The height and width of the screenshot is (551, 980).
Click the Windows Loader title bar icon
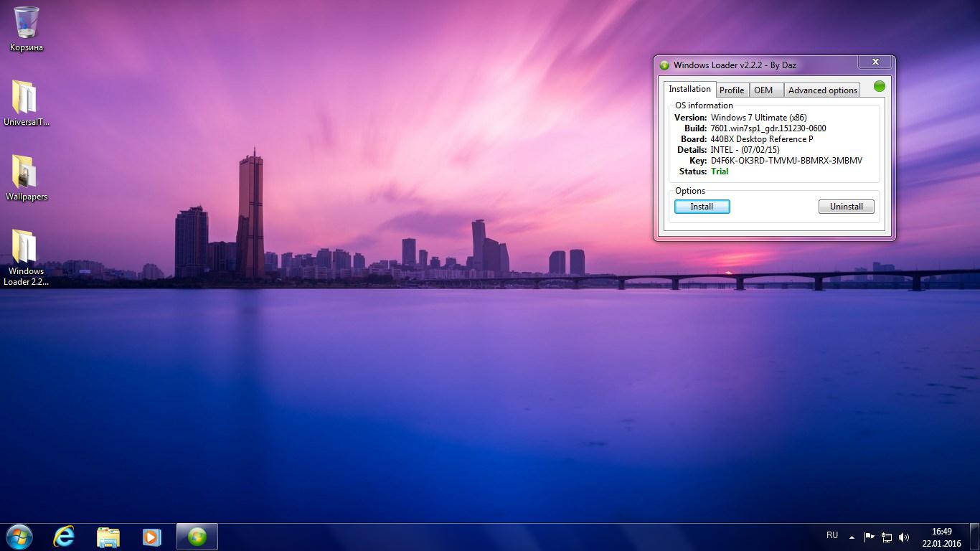[664, 65]
